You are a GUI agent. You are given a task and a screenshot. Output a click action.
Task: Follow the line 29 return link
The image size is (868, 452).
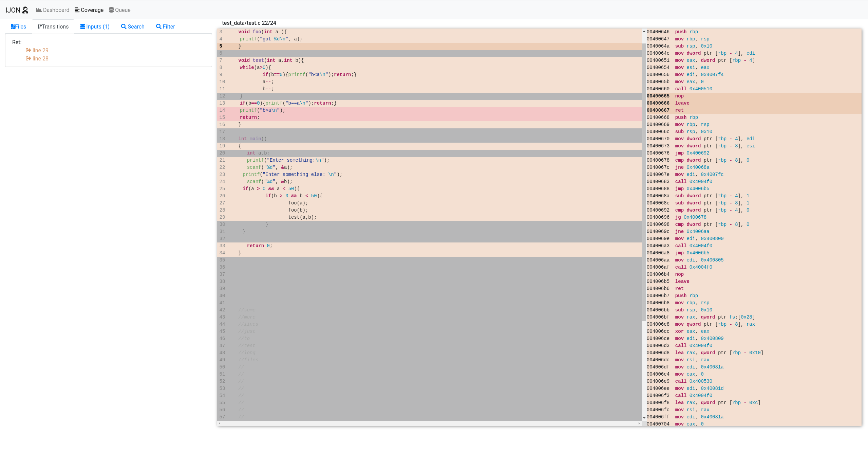pyautogui.click(x=40, y=51)
